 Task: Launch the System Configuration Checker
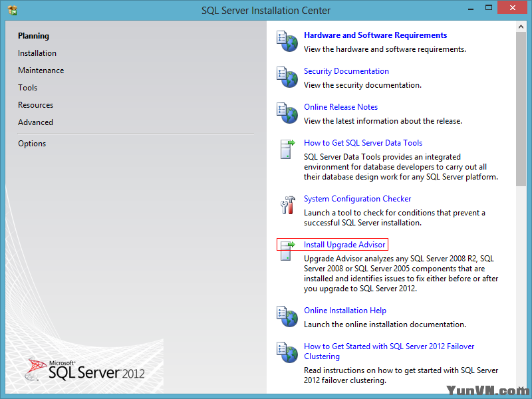[358, 199]
